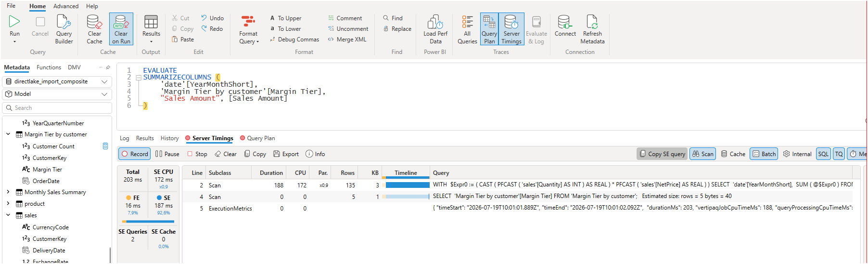Open the Help ribbon tab
The width and height of the screenshot is (868, 264).
(92, 6)
